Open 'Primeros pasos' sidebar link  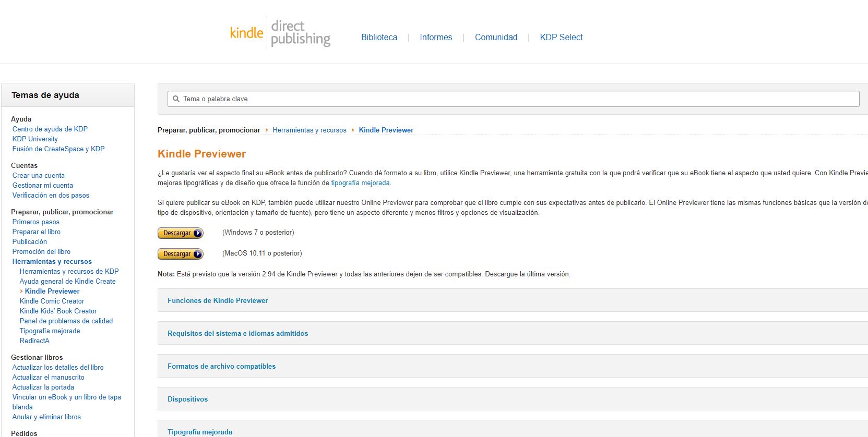(36, 222)
